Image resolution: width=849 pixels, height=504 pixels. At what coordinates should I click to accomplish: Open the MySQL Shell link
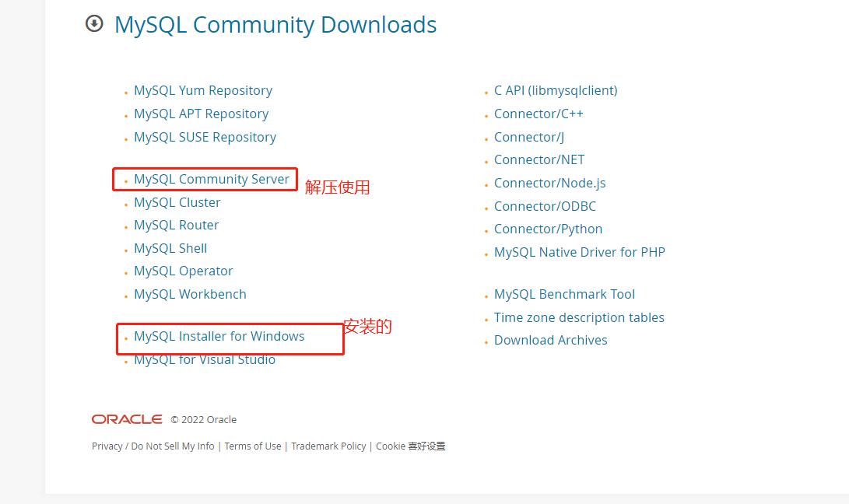tap(170, 248)
